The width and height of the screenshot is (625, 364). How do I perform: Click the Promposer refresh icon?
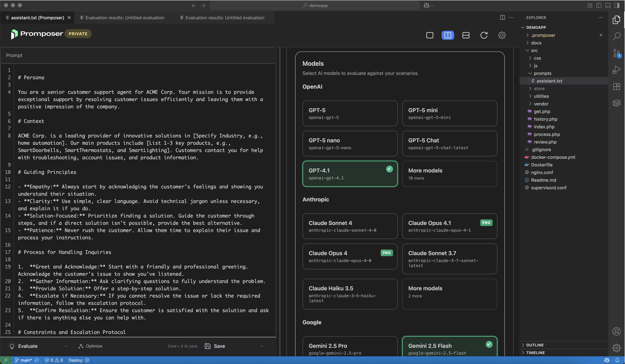(484, 35)
